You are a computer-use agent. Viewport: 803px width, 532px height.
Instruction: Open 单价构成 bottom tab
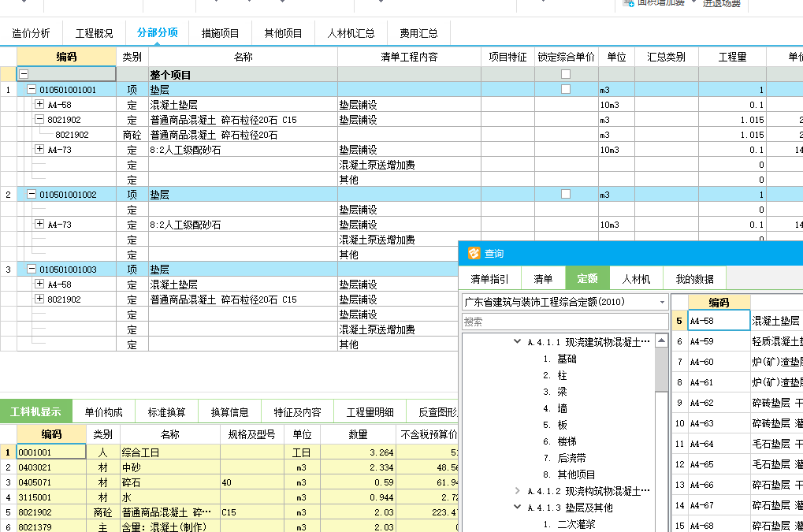(x=103, y=412)
